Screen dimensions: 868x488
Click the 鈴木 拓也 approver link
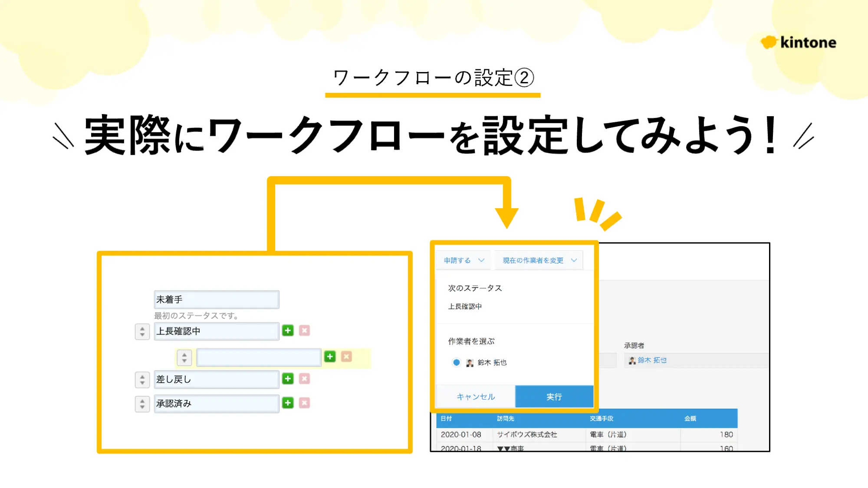coord(652,360)
